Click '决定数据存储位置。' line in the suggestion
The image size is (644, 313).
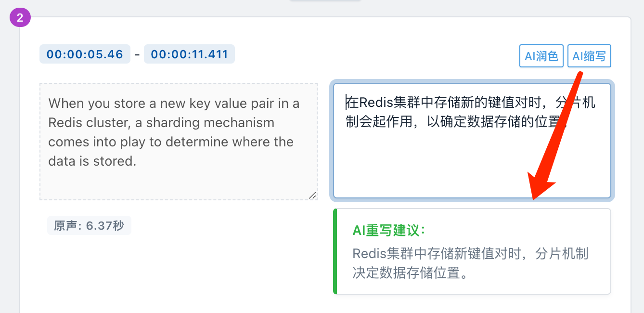tap(411, 273)
